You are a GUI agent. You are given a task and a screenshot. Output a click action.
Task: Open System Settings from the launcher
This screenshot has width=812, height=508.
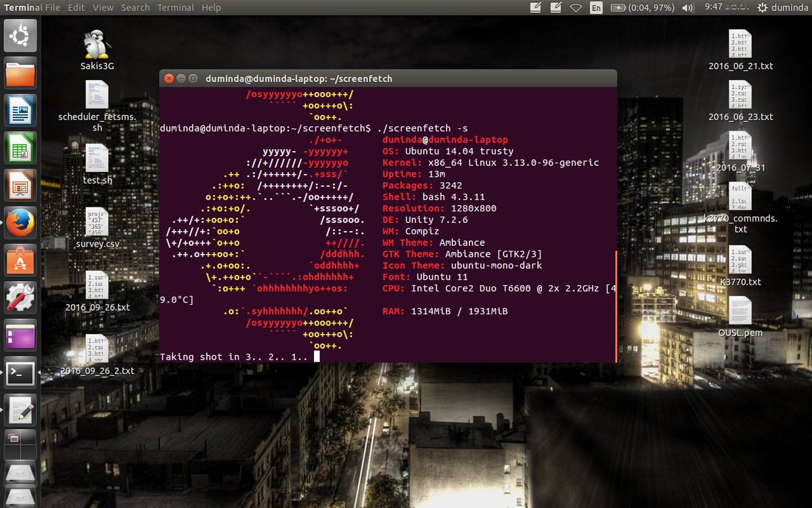[19, 298]
